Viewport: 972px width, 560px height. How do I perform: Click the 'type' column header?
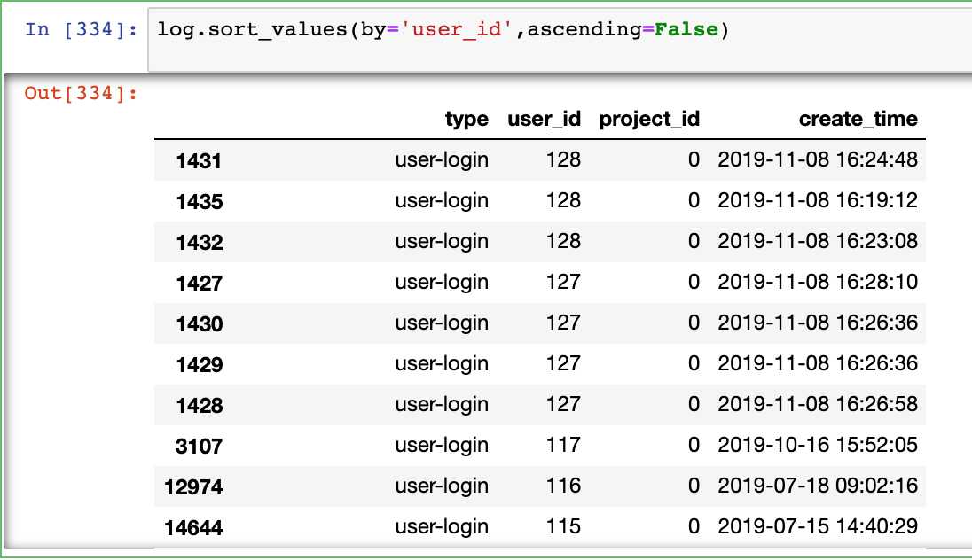pos(466,119)
